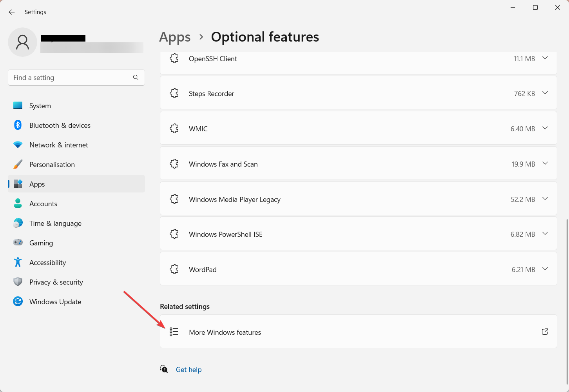Open Gaming settings
The width and height of the screenshot is (569, 392).
[76, 243]
